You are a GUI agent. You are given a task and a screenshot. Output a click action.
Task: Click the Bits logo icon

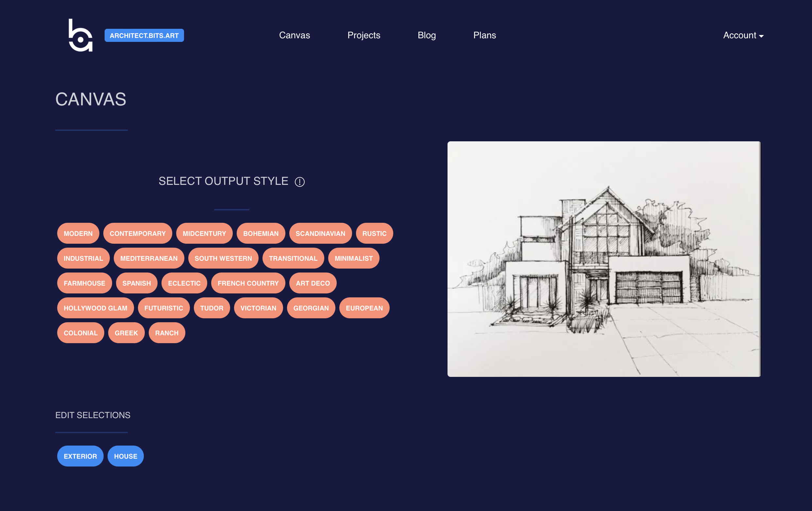[x=80, y=35]
